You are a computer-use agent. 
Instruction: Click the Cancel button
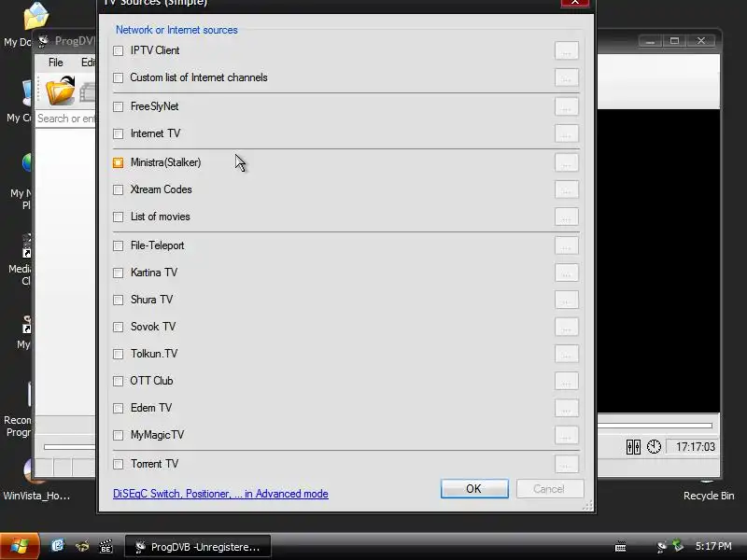[550, 489]
